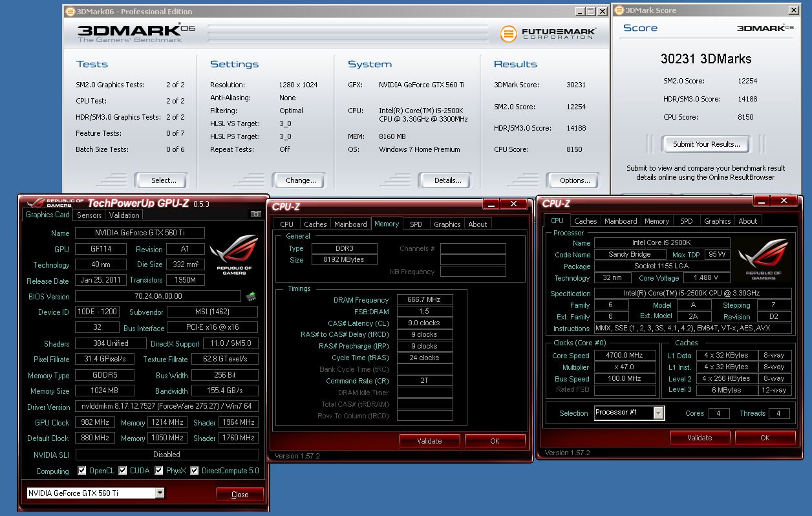This screenshot has height=516, width=812.
Task: Click the Driver Version field in GPU-Z
Action: 167,407
